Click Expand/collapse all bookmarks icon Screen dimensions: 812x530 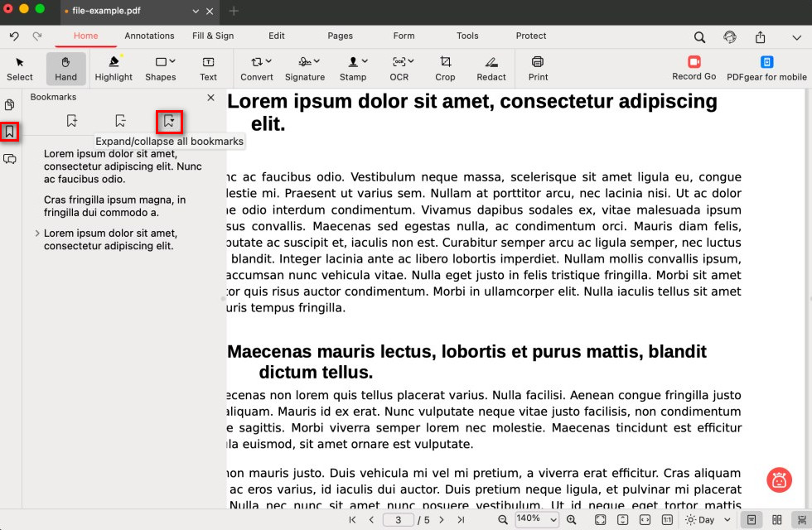coord(169,121)
